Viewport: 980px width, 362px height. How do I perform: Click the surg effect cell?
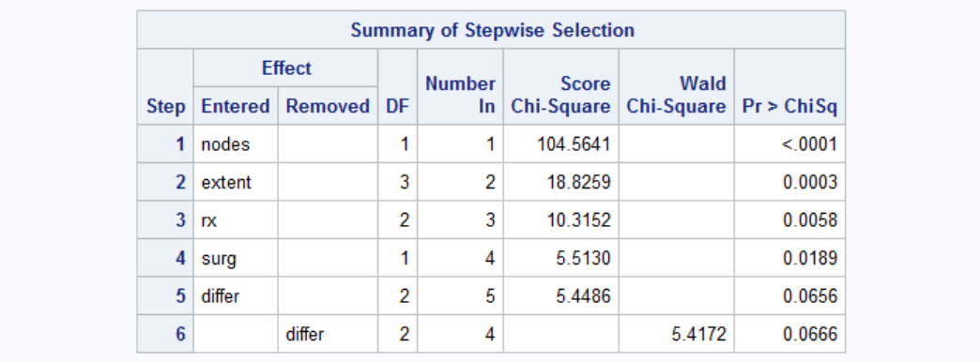click(236, 258)
